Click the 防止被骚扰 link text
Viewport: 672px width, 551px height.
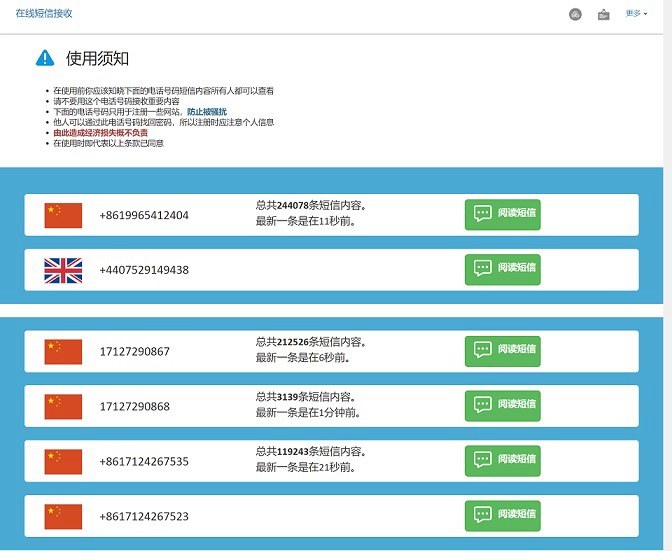point(207,112)
